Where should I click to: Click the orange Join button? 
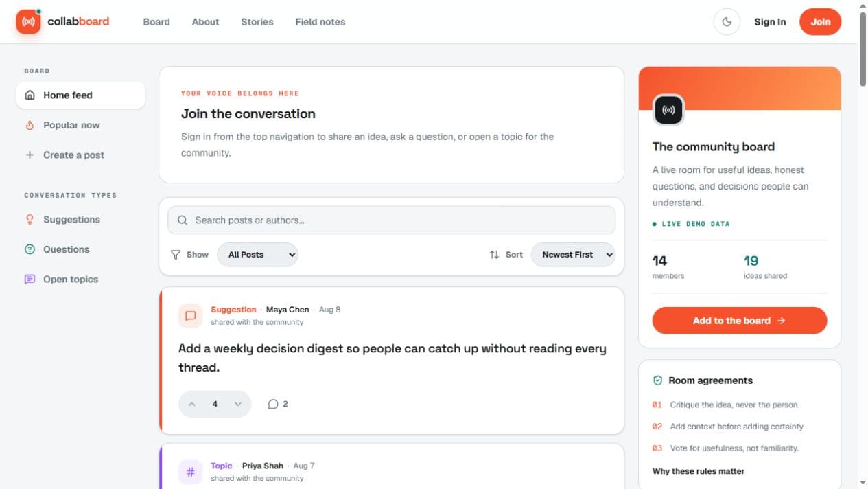click(x=820, y=22)
